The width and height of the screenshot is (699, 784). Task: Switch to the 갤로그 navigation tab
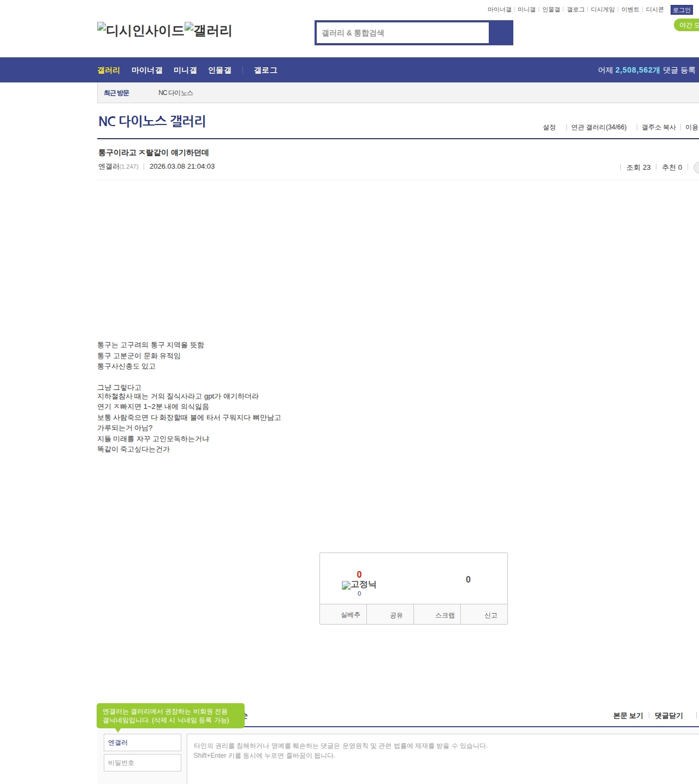tap(265, 70)
